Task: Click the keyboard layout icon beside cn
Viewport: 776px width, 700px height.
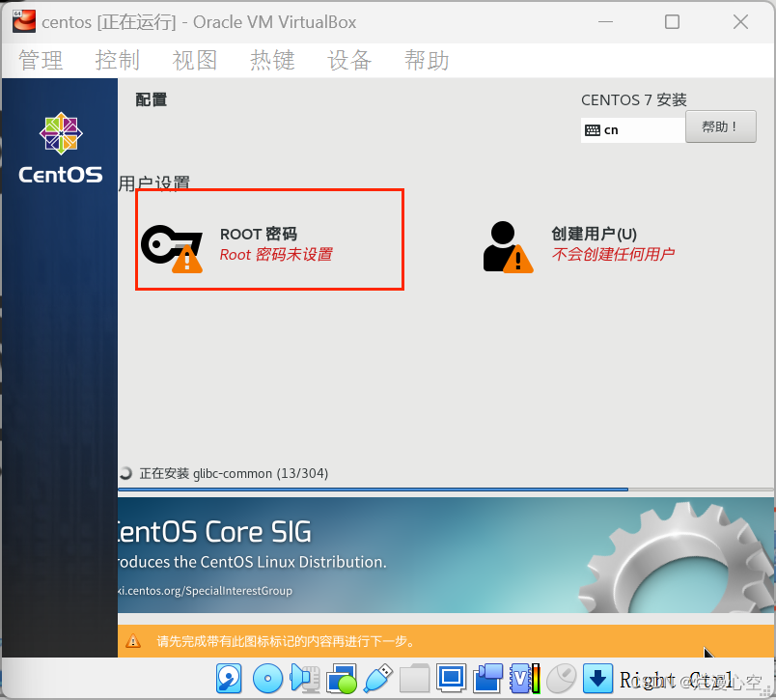Action: [593, 130]
